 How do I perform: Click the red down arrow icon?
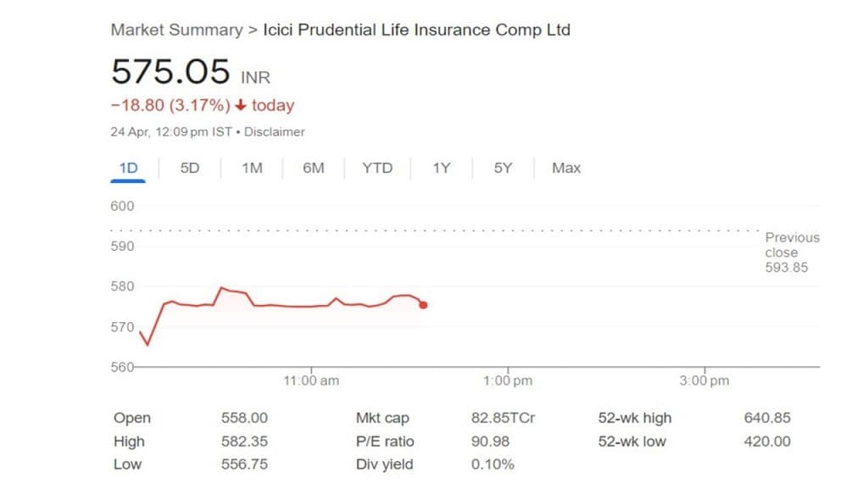[241, 106]
